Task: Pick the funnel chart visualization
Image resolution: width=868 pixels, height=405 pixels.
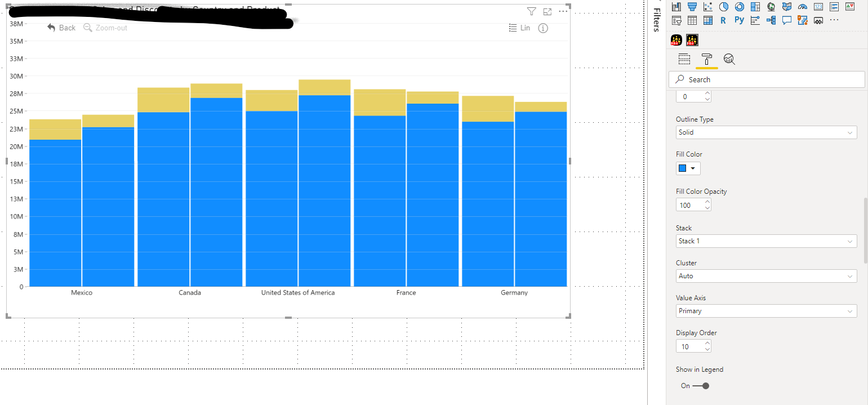Action: (692, 7)
